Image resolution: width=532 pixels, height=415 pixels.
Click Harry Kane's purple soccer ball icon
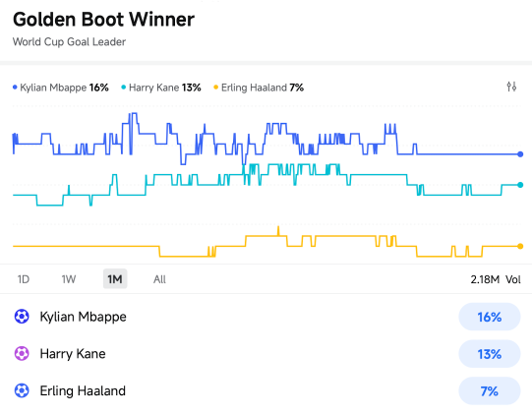click(x=22, y=353)
